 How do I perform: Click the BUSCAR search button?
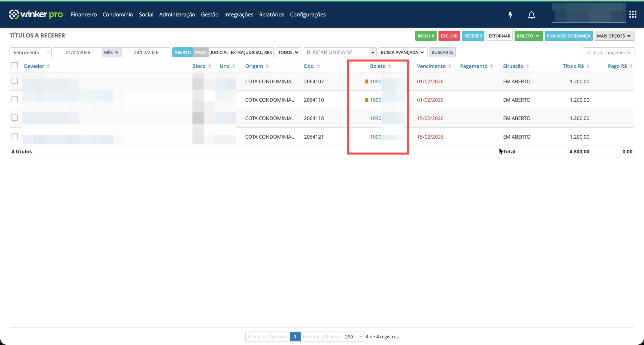coord(442,52)
